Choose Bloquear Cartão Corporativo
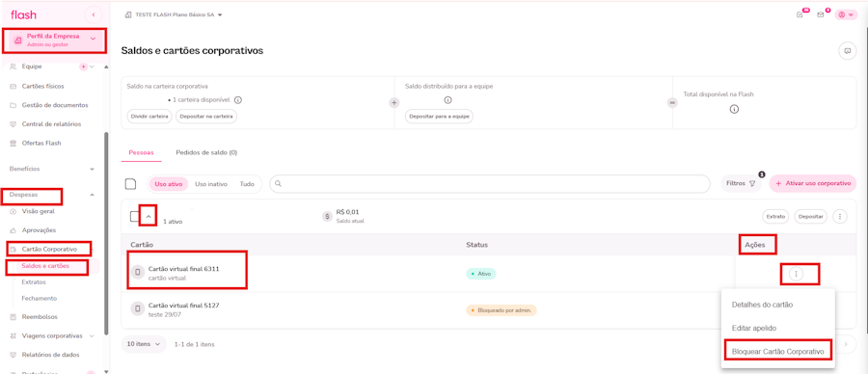This screenshot has width=868, height=374. pyautogui.click(x=777, y=351)
